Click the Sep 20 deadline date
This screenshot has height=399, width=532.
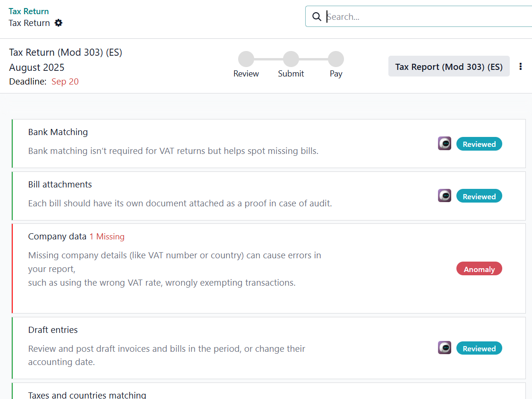(65, 82)
